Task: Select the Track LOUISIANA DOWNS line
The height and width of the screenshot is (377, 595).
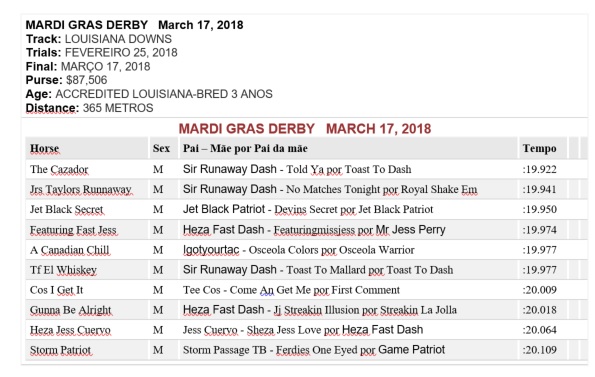Action: (x=99, y=39)
